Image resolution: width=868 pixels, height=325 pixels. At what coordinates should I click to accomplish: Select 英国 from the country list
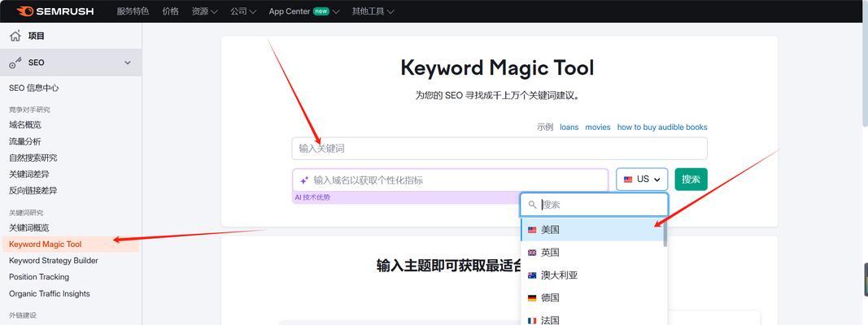click(592, 253)
